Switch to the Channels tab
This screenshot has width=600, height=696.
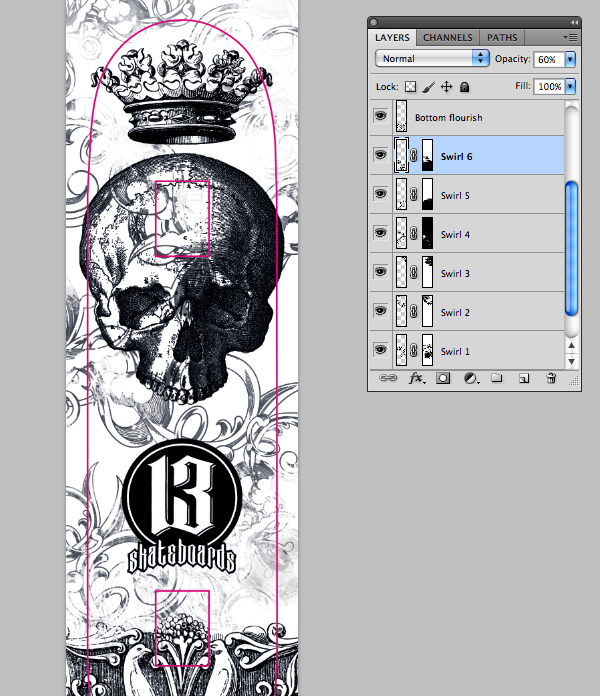click(447, 38)
